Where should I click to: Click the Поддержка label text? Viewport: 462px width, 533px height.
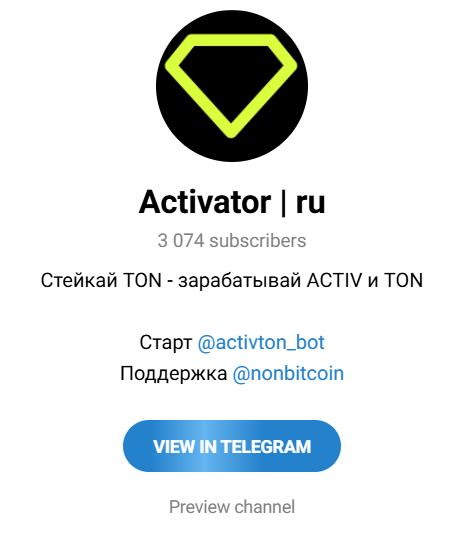pos(174,374)
